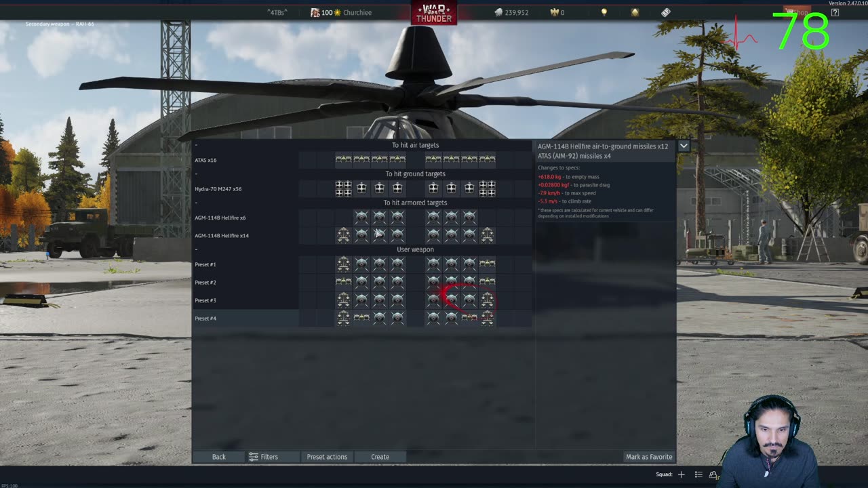Click rightmost ATAS missile icon in ATAS x16 row
This screenshot has height=488, width=868.
click(487, 160)
